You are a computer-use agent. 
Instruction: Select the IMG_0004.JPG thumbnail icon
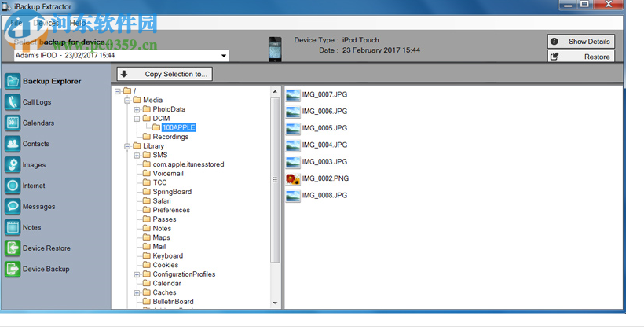(293, 145)
